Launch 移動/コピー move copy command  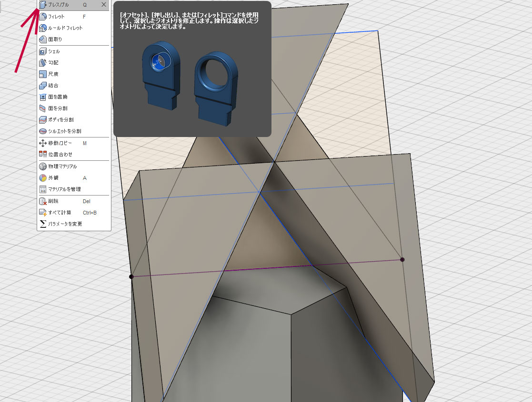tap(60, 143)
